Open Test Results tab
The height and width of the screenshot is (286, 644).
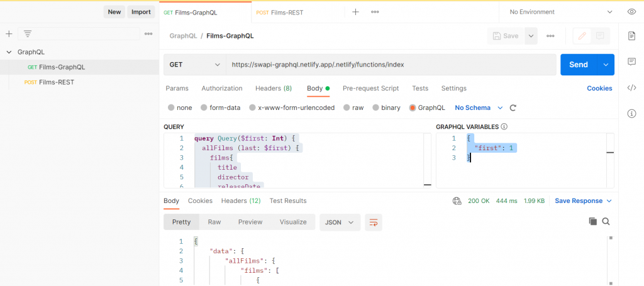pyautogui.click(x=288, y=201)
